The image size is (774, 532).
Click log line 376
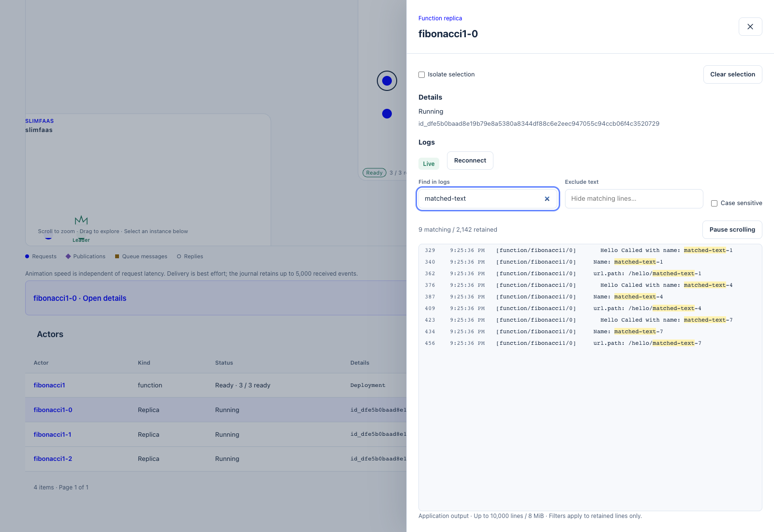[590, 285]
